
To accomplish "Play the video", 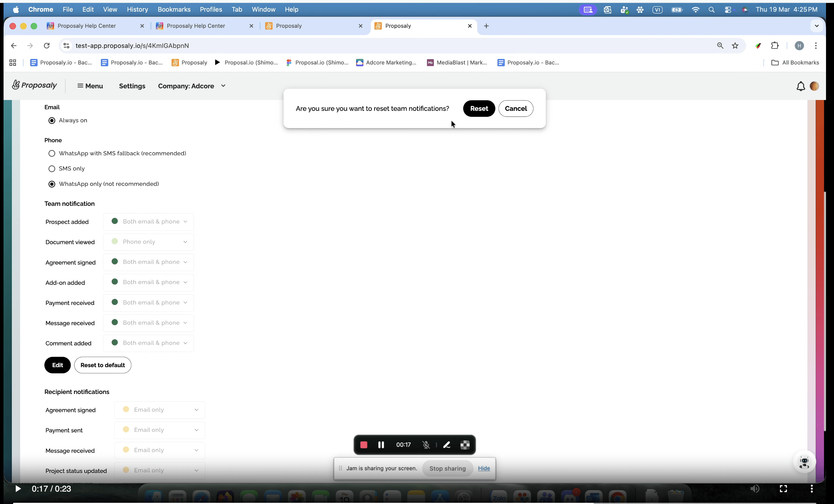I will click(x=18, y=489).
